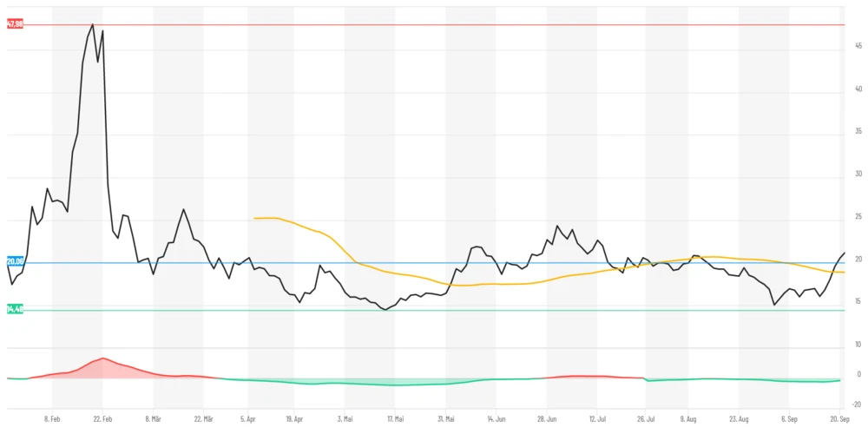Click the 3. Mai date label
This screenshot has height=434, width=868.
pos(345,418)
